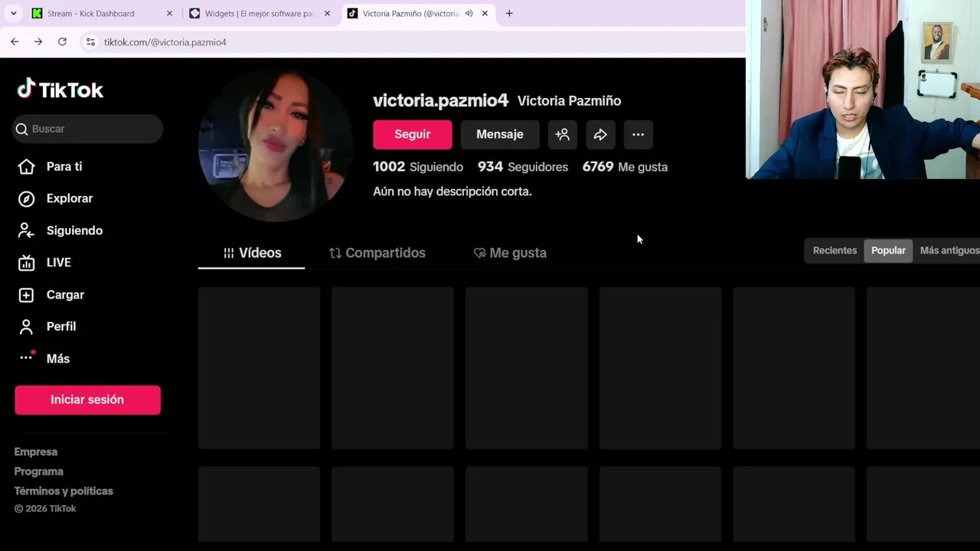The image size is (980, 551).
Task: Click the follow-suggestions person icon button
Action: [x=563, y=135]
